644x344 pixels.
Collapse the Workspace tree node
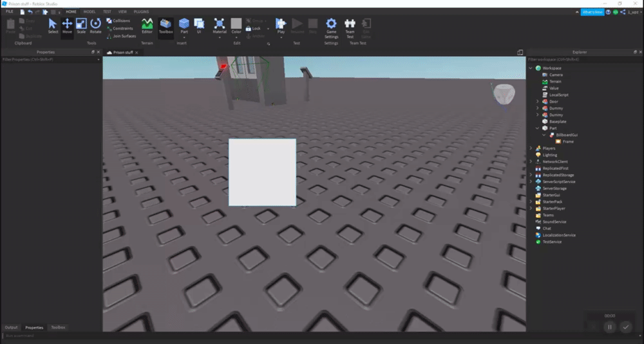531,68
